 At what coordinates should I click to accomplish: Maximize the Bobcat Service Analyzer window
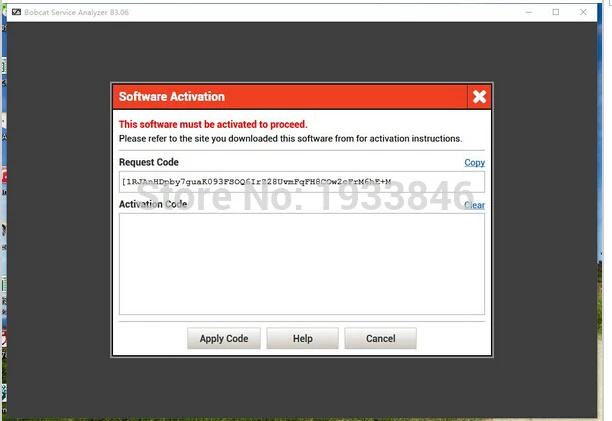click(x=556, y=12)
